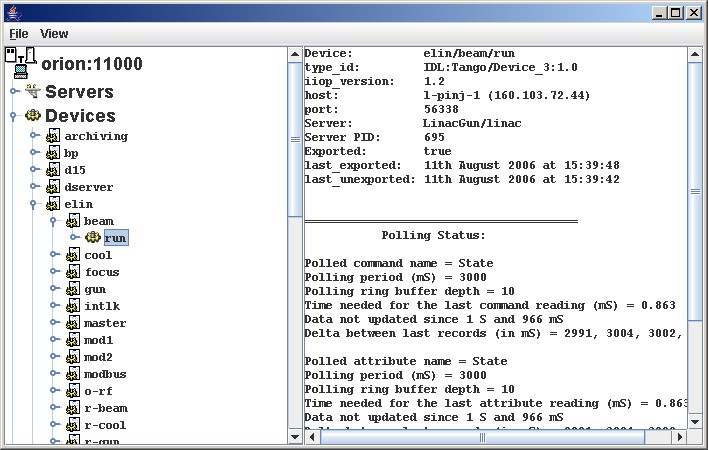Select the focus tree item
708x450 pixels.
point(102,272)
